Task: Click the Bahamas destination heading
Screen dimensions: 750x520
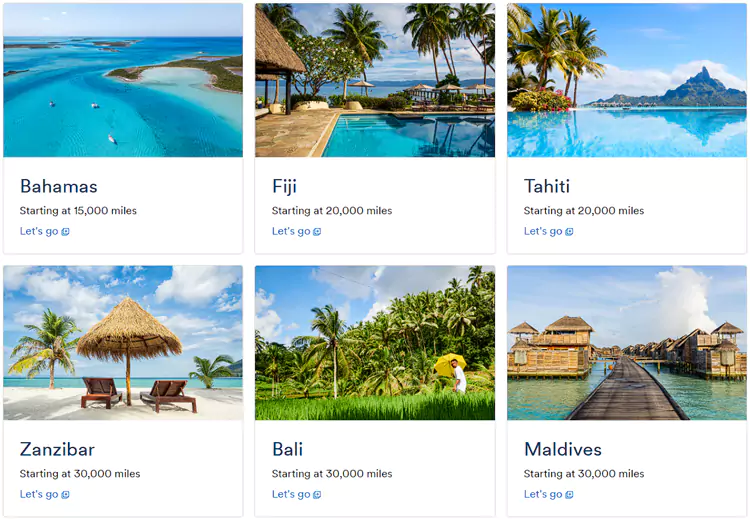Action: click(59, 186)
